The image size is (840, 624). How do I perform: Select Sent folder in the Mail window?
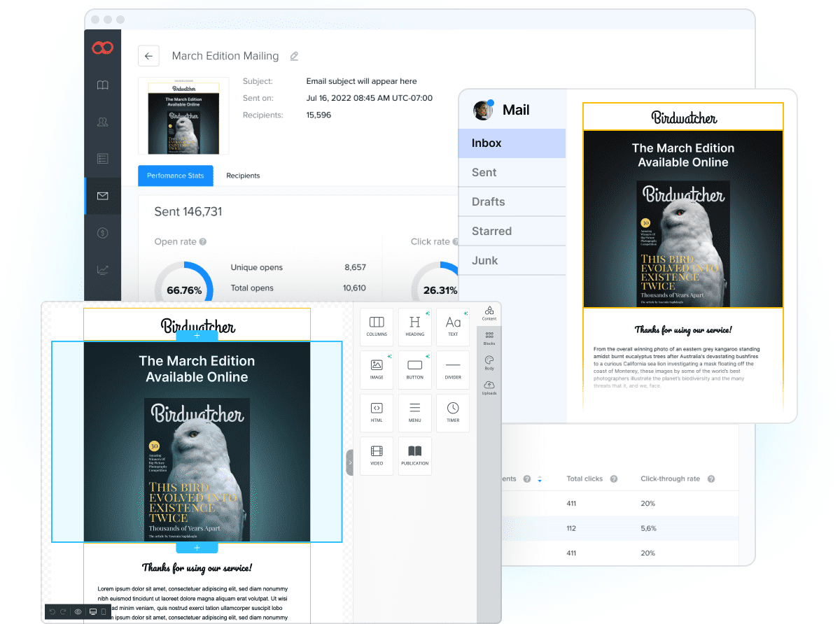(512, 173)
